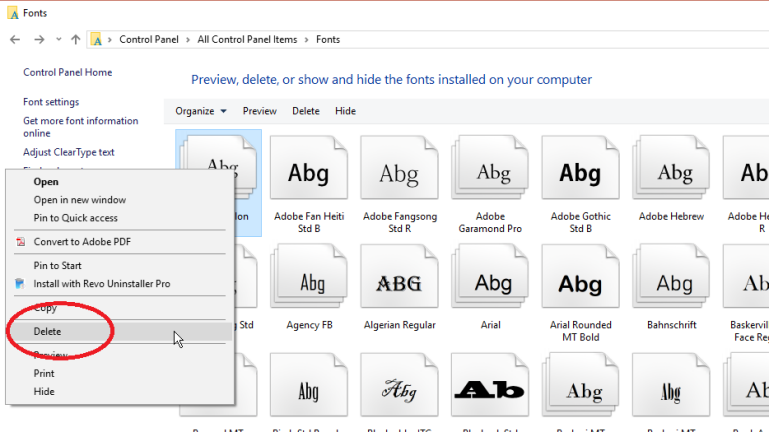Select the Adobe Fangsong Std R font icon
Viewport: 769px width, 432px height.
click(x=399, y=168)
